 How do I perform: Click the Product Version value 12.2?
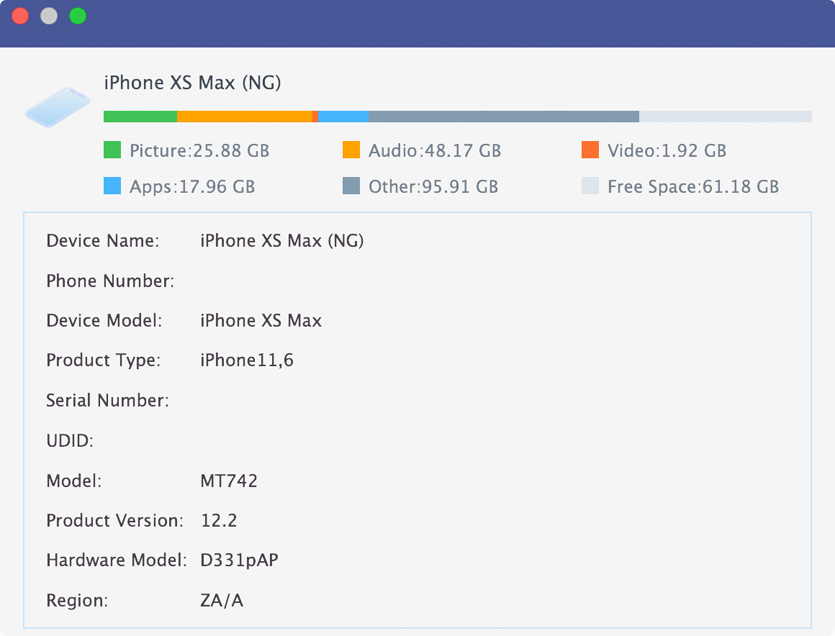click(219, 521)
